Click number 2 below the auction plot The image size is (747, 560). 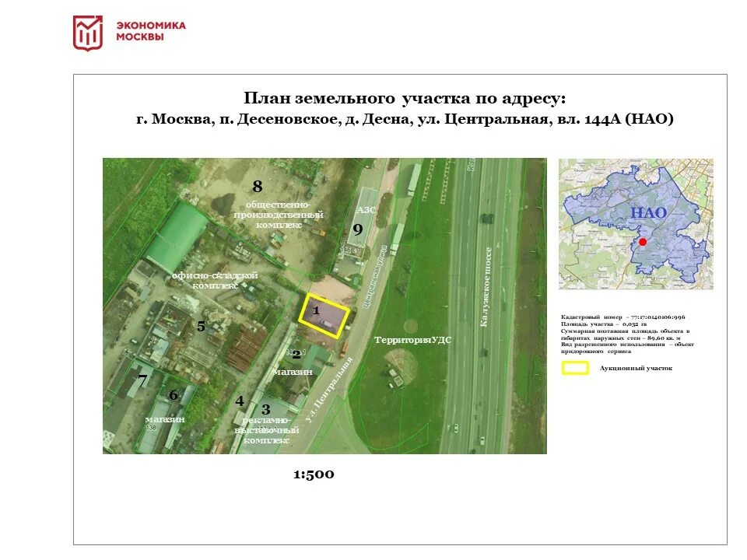[x=296, y=355]
